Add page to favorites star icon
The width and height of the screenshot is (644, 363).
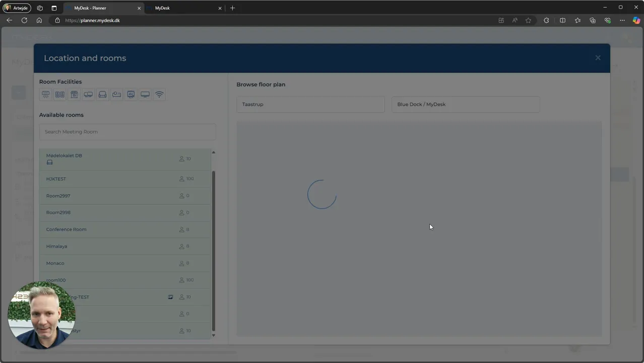tap(528, 20)
